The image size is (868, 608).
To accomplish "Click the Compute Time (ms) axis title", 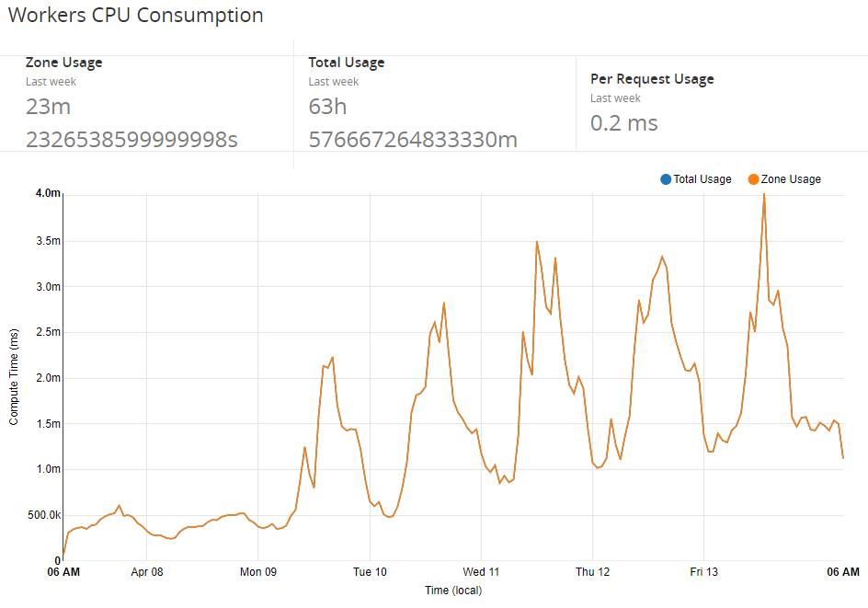I will pyautogui.click(x=14, y=378).
